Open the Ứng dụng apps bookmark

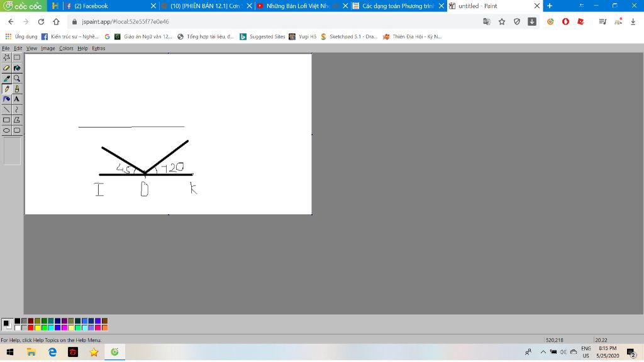tap(21, 36)
